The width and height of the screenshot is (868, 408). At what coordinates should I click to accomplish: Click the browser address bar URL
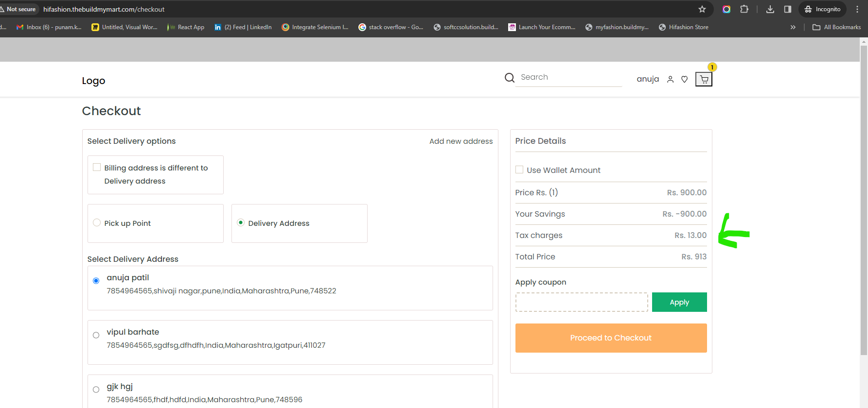point(104,9)
